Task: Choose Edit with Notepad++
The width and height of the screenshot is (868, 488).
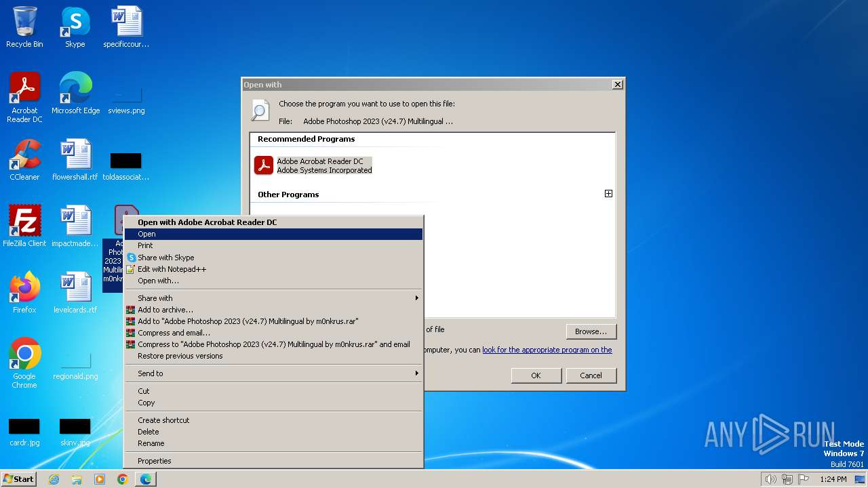Action: [273, 269]
